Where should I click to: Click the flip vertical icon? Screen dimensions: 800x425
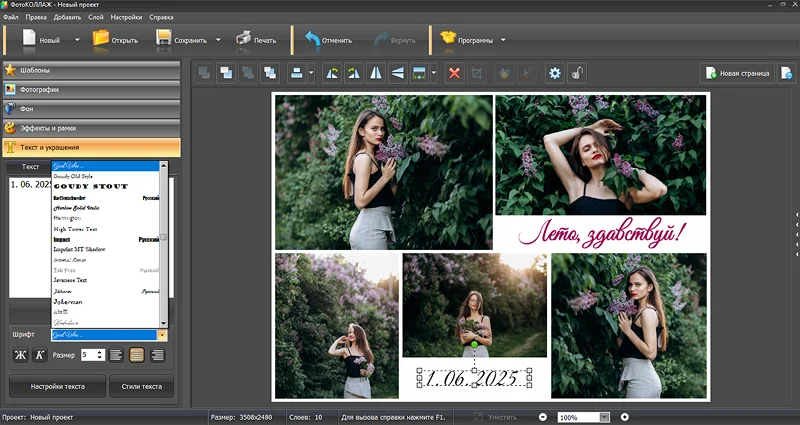coord(398,73)
